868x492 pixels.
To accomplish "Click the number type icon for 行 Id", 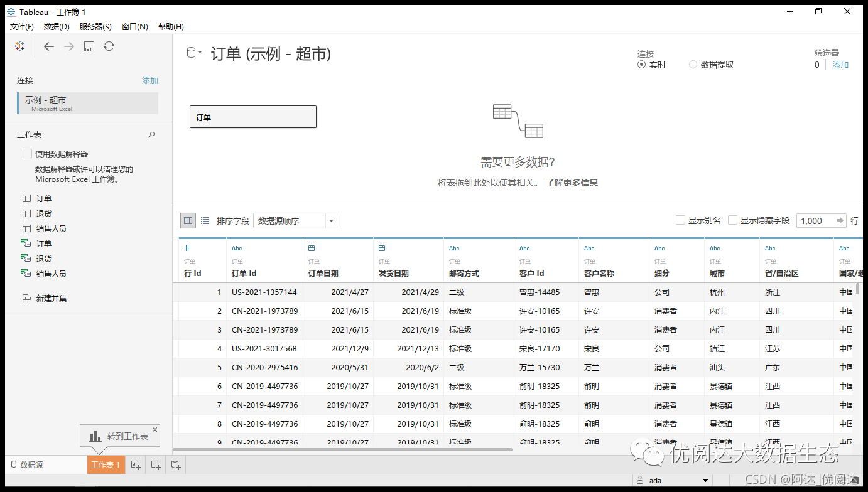I will coord(187,248).
